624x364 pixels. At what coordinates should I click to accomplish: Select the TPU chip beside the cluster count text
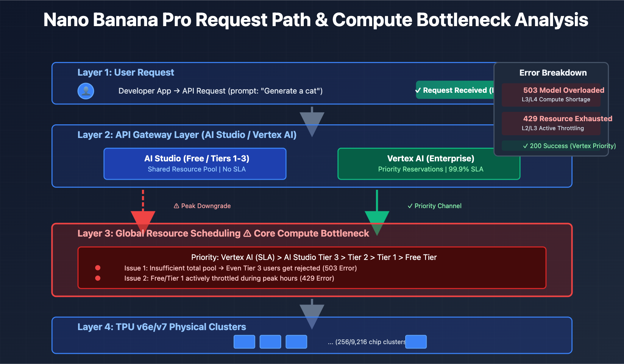tap(416, 341)
